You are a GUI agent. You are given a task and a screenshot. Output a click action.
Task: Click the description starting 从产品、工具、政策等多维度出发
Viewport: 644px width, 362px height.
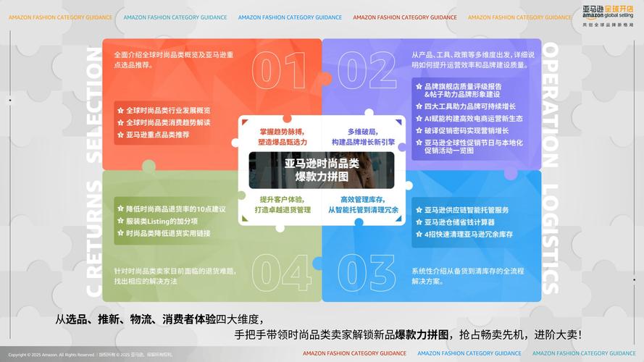473,60
